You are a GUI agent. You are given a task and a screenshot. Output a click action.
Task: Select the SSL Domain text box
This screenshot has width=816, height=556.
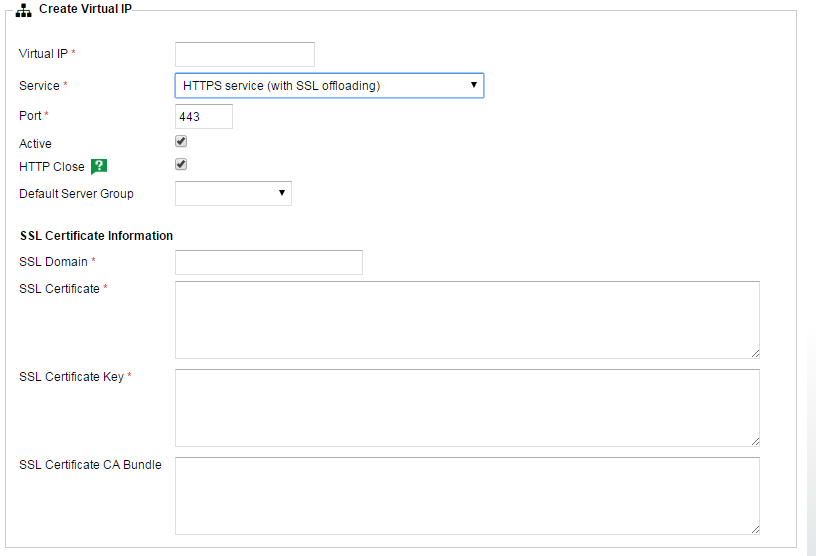coord(268,262)
